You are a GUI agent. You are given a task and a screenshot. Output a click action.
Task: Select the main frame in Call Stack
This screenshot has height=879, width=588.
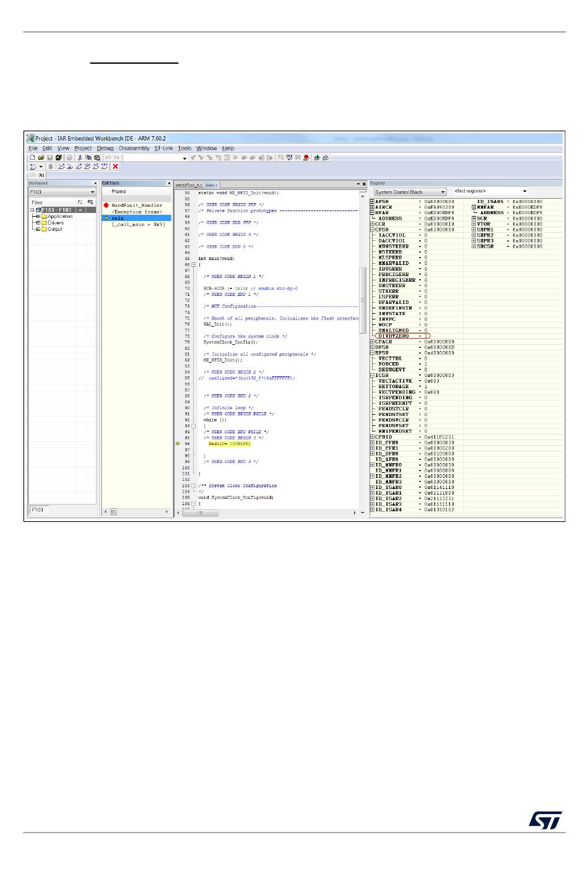[x=136, y=218]
